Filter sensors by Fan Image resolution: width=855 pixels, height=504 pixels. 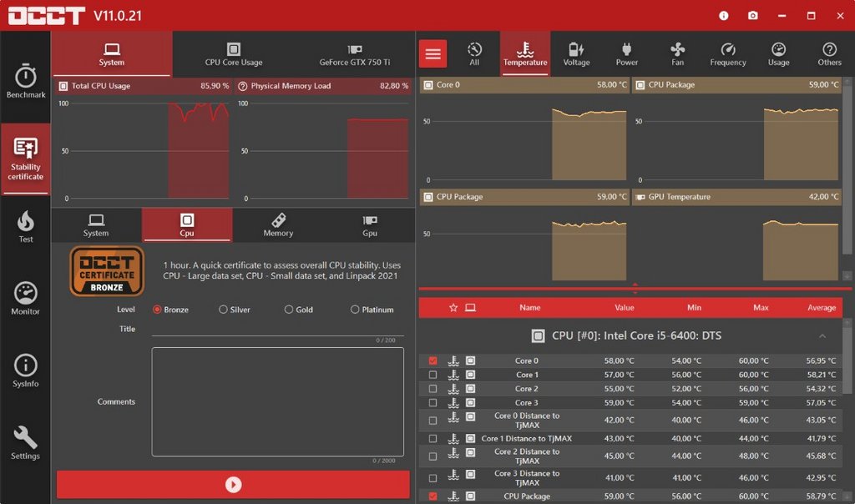pyautogui.click(x=677, y=54)
